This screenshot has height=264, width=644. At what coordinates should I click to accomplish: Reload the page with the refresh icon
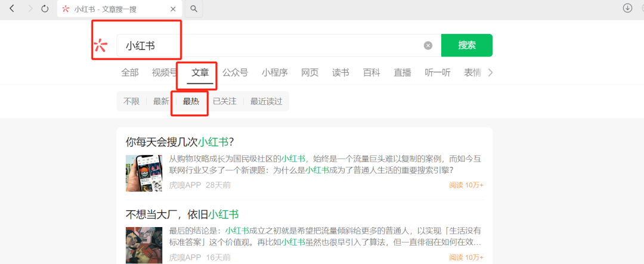point(45,8)
